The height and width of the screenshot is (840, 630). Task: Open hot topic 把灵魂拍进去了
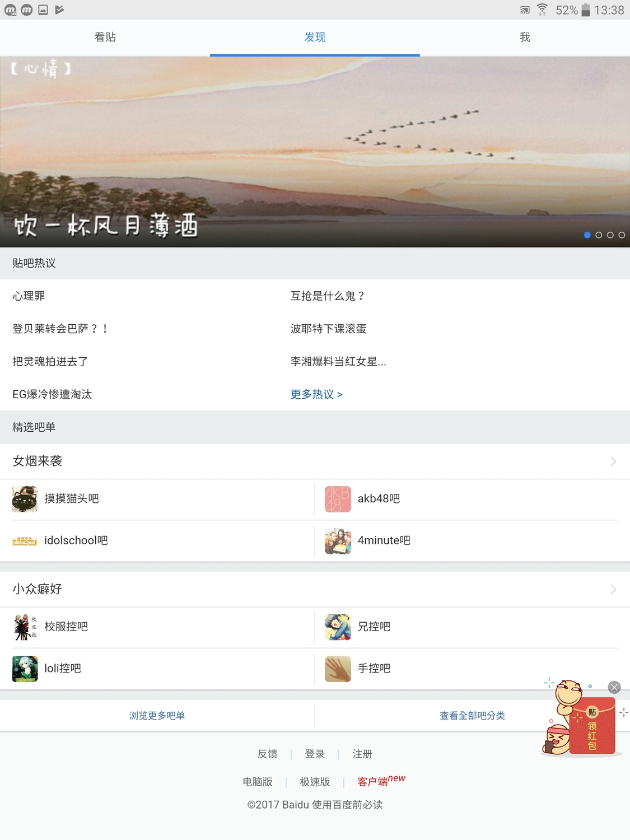50,361
